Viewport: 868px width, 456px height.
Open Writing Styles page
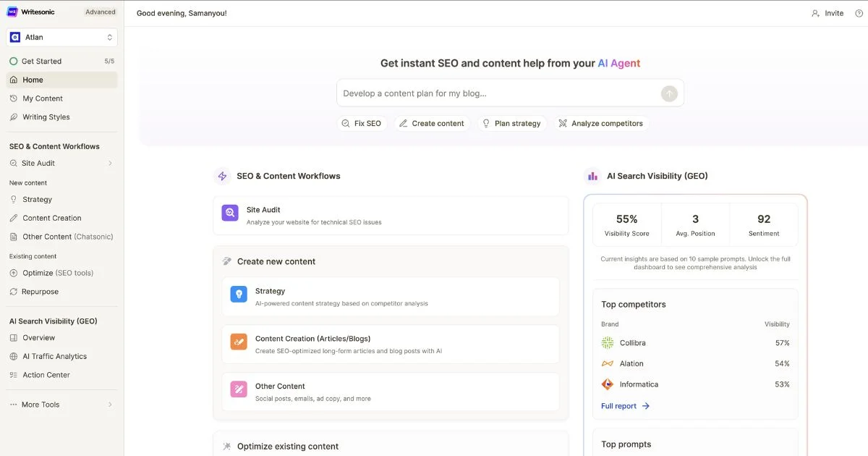62,117
